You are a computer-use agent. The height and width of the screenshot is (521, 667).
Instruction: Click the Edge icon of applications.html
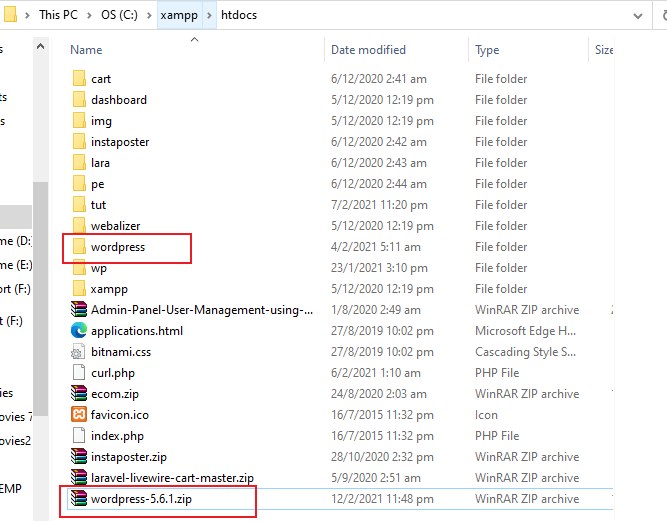(x=79, y=331)
